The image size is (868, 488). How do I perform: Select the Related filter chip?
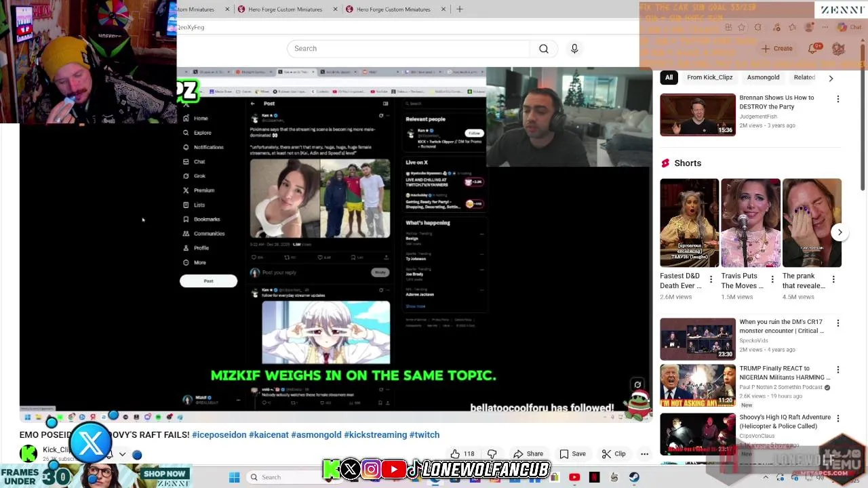804,77
